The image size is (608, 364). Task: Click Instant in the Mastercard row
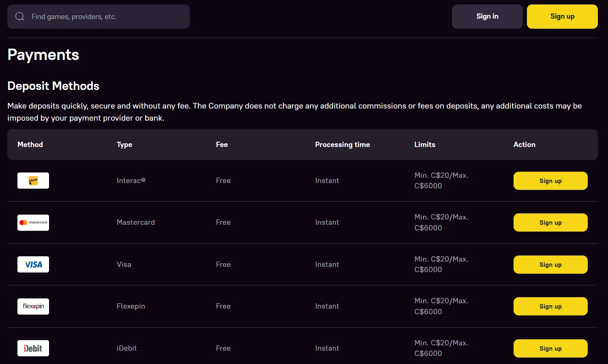coord(327,222)
